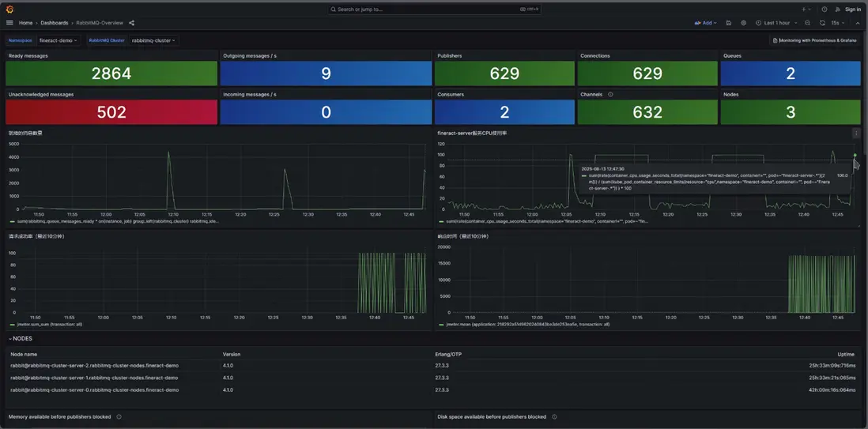Click the Grafana logo icon

point(9,9)
